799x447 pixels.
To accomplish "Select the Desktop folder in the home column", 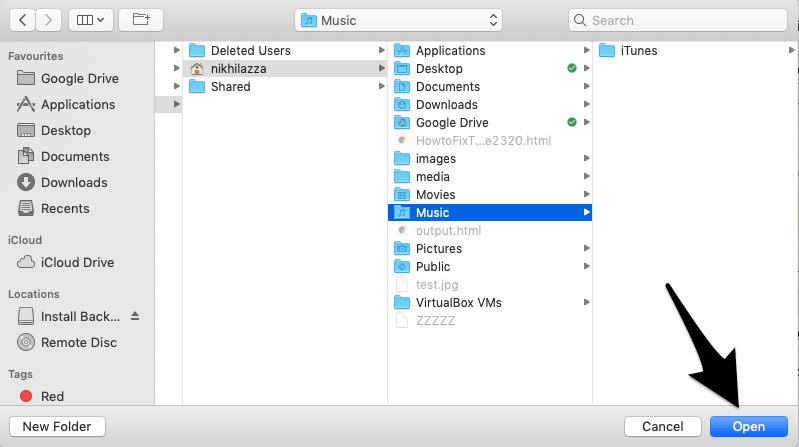I will (490, 68).
